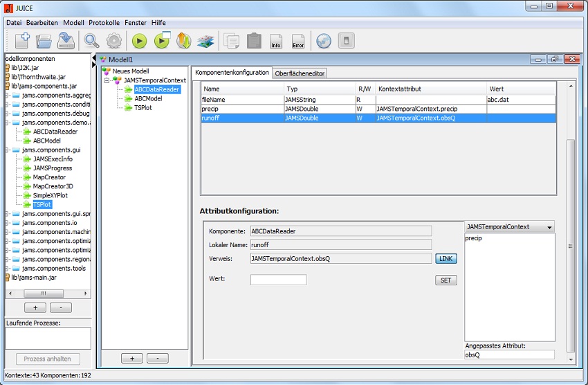
Task: Click the Info log toolbar icon
Action: 276,41
